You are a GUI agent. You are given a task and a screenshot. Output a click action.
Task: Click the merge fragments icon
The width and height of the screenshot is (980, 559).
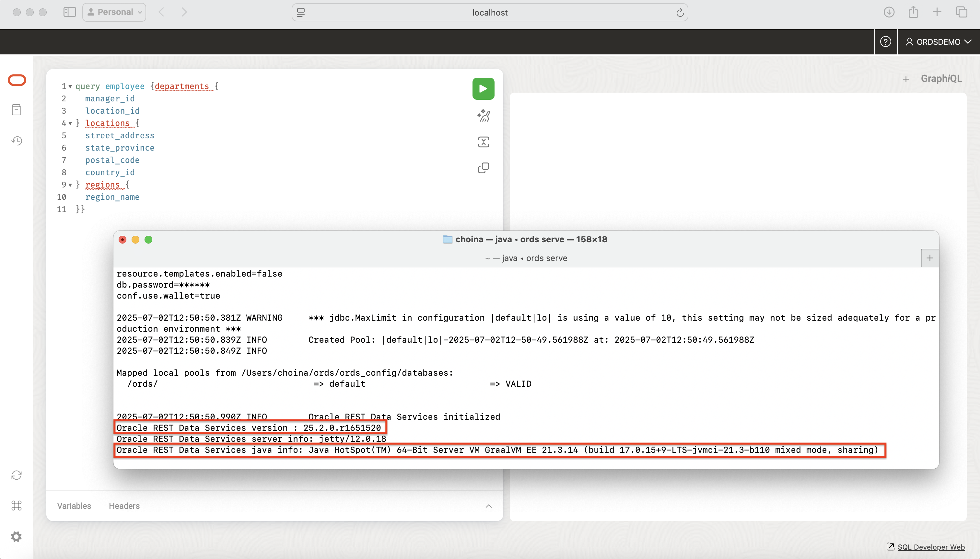pyautogui.click(x=483, y=142)
